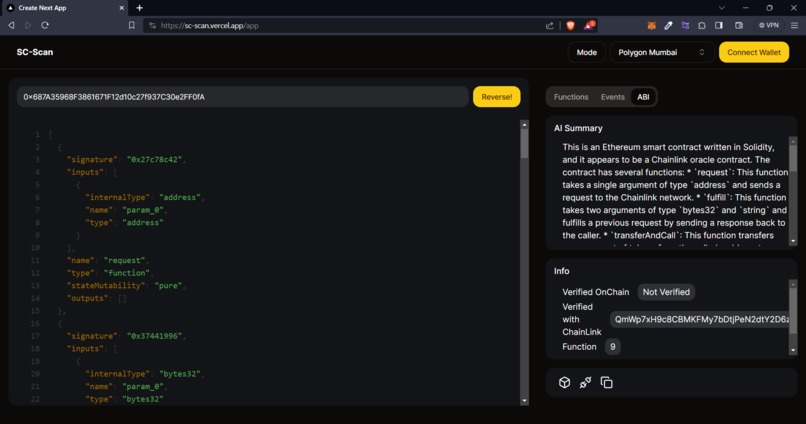Open the MetaMask fox extension
This screenshot has width=806, height=424.
(x=651, y=25)
